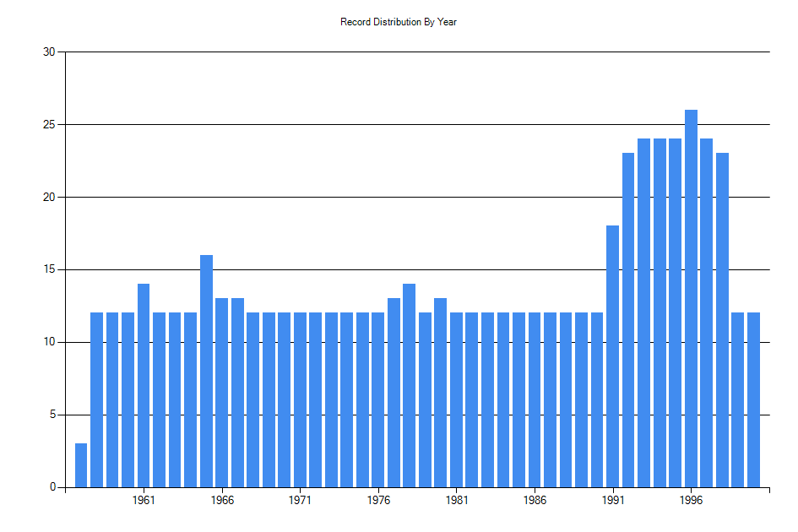Click the shortest bar at the far left
Viewport: 798px width, 532px height.
[79, 464]
